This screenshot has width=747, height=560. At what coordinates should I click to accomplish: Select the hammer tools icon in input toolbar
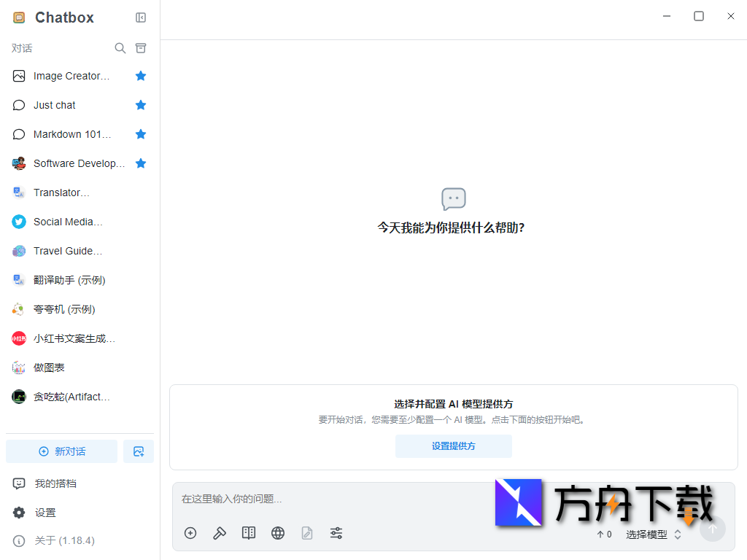[x=220, y=533]
